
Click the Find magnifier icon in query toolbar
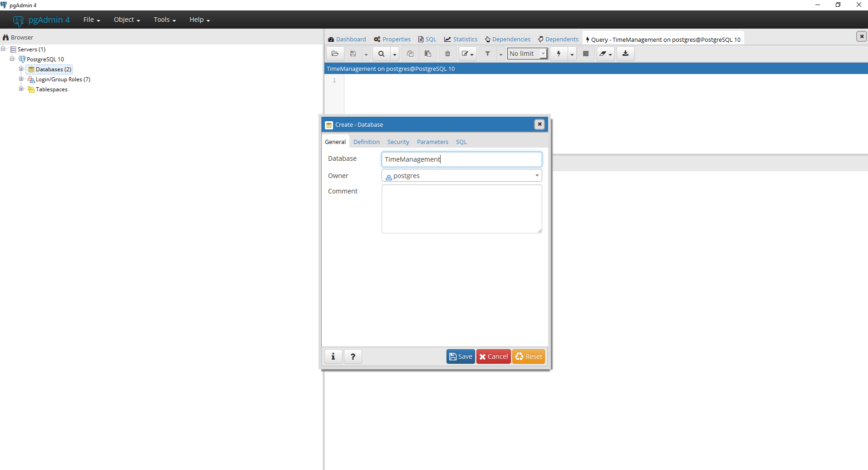point(381,54)
